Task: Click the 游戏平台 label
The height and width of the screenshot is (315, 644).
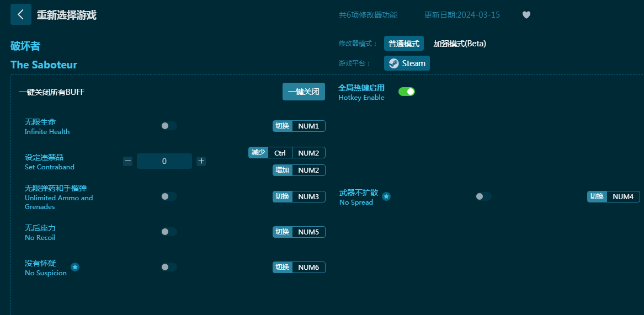Action: (x=354, y=63)
